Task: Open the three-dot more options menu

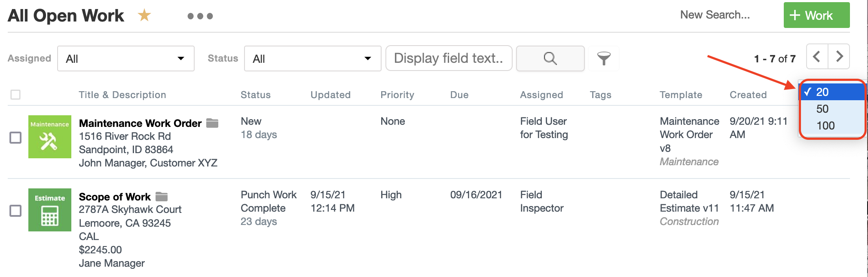Action: [x=200, y=16]
